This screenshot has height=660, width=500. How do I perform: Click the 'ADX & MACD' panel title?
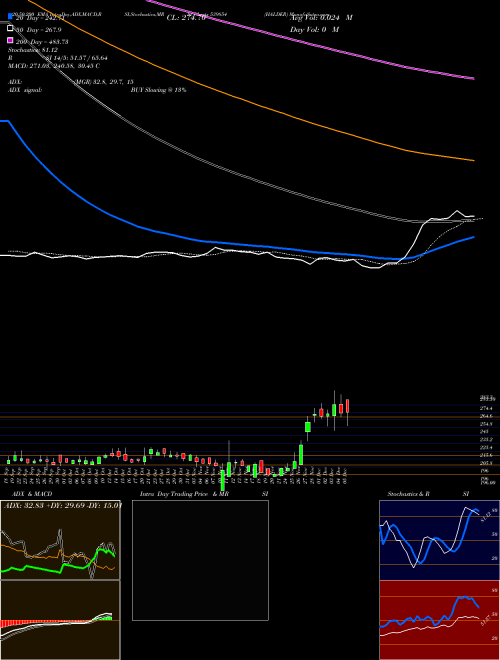click(32, 494)
